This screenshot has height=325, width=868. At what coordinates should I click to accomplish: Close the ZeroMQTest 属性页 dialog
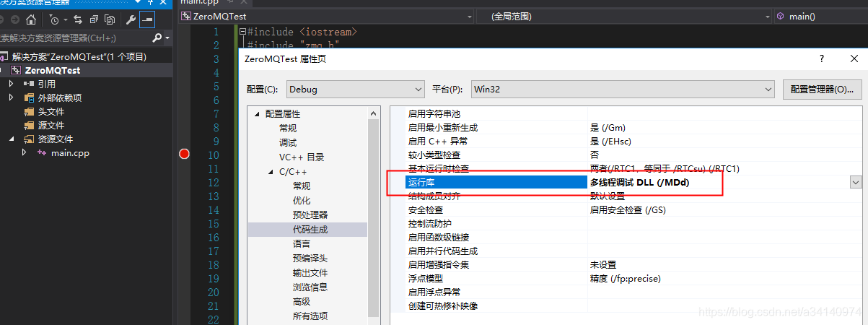pyautogui.click(x=854, y=58)
